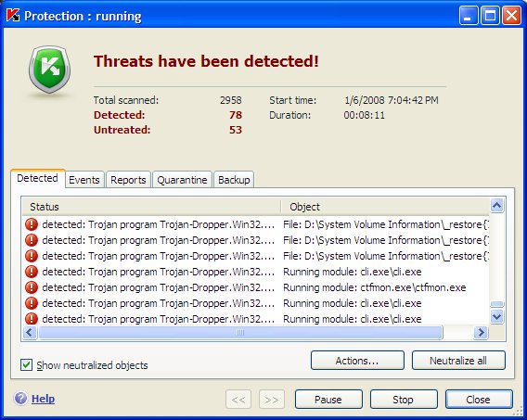The width and height of the screenshot is (527, 420).
Task: Click the blue Help question mark icon
Action: [x=20, y=398]
